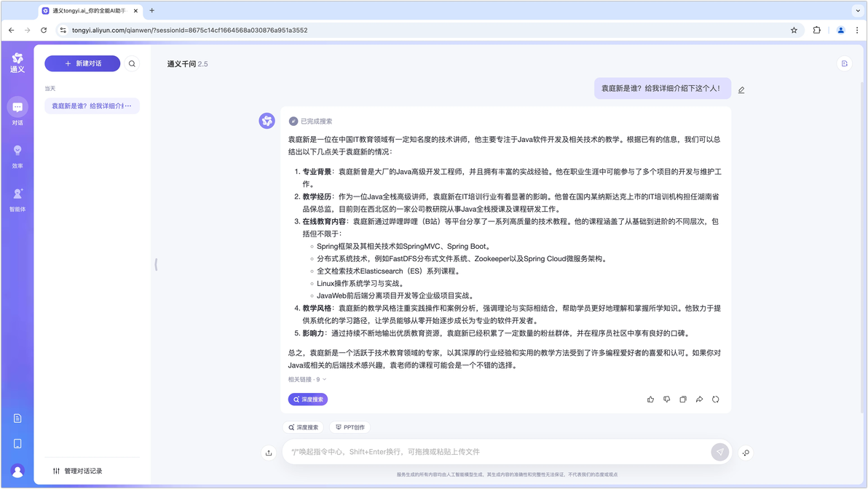Screen dimensions: 868x489
Task: Click the document icon in the lower sidebar
Action: coord(17,418)
